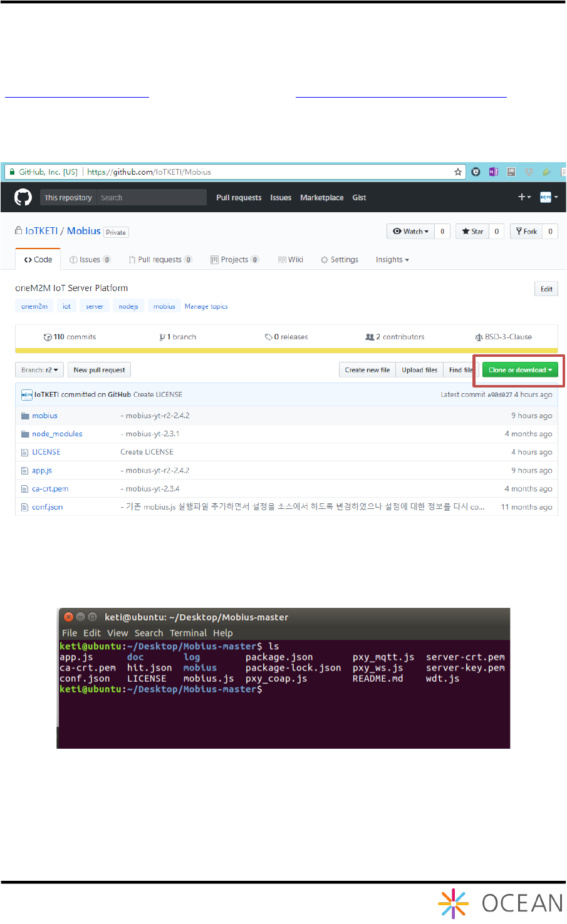Open Gist in the top navigation

pos(359,198)
